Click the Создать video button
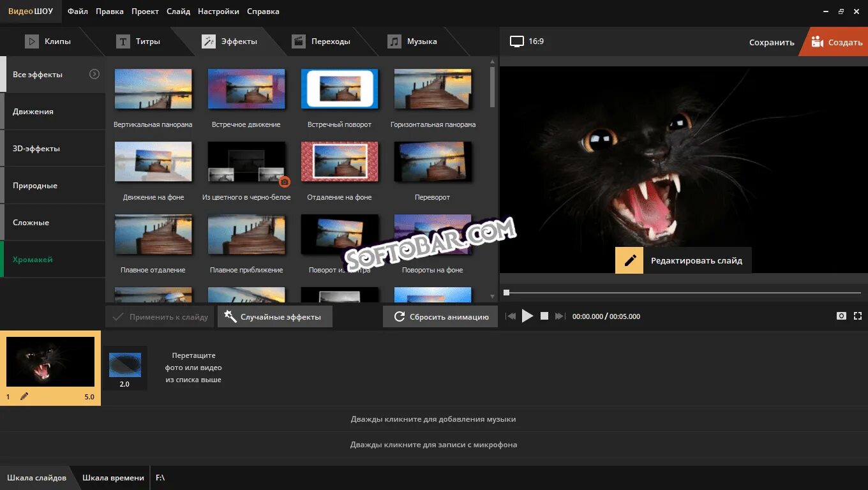Image resolution: width=868 pixels, height=490 pixels. pos(837,42)
